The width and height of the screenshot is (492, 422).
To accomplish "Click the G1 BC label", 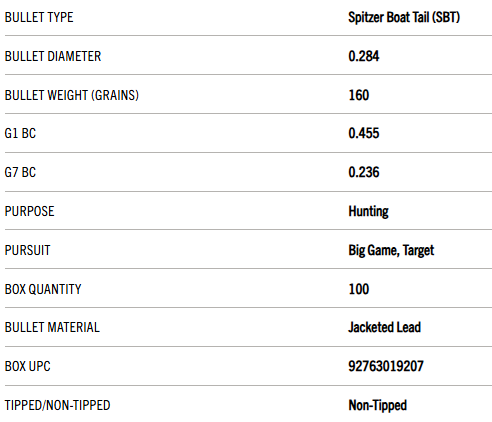I will tap(20, 133).
